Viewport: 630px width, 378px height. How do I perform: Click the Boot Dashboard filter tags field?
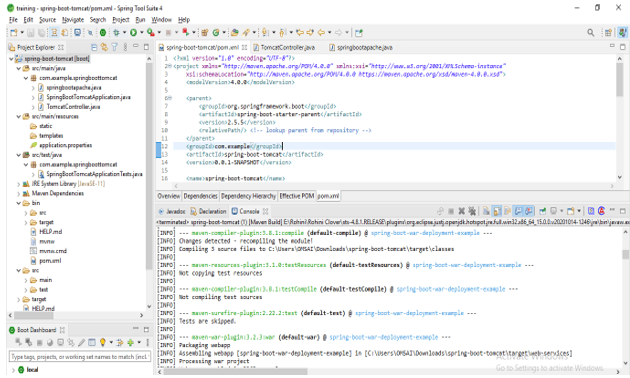click(80, 357)
